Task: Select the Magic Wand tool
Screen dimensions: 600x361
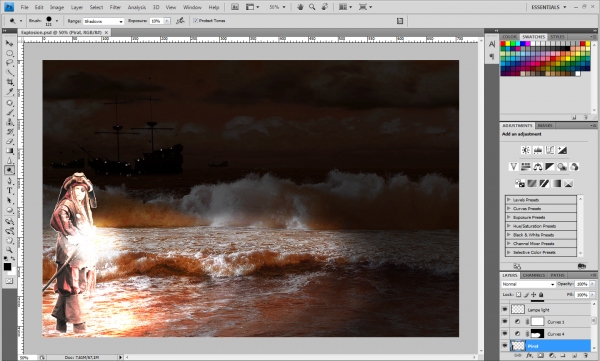Action: pyautogui.click(x=10, y=72)
